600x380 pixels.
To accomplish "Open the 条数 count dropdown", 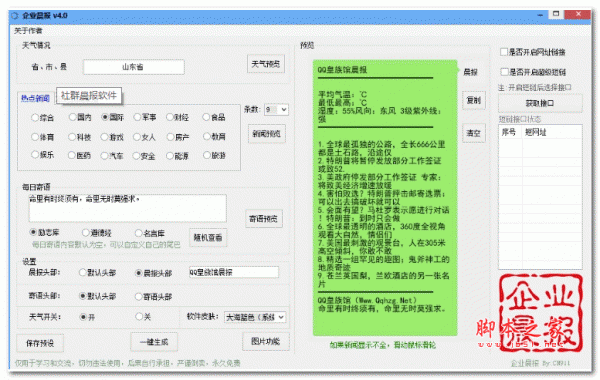I will click(x=276, y=110).
